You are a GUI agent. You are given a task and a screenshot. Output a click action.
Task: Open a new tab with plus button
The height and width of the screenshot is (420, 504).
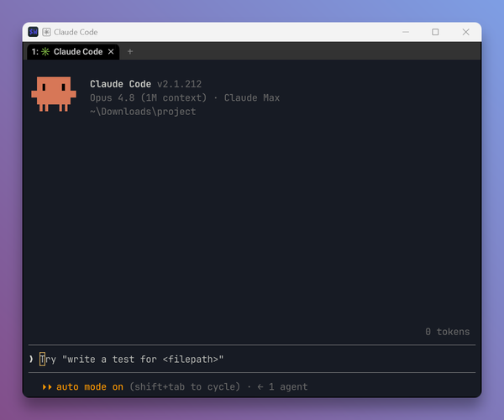[130, 51]
